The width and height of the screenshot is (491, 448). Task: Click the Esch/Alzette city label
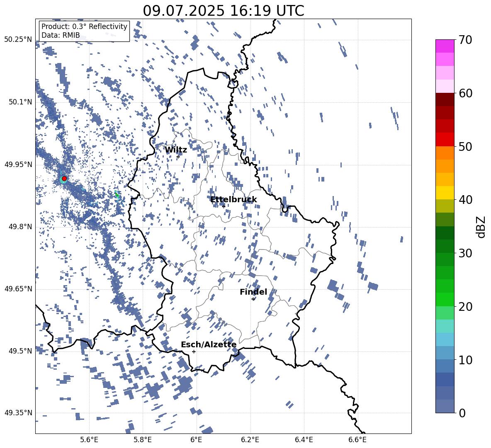209,345
